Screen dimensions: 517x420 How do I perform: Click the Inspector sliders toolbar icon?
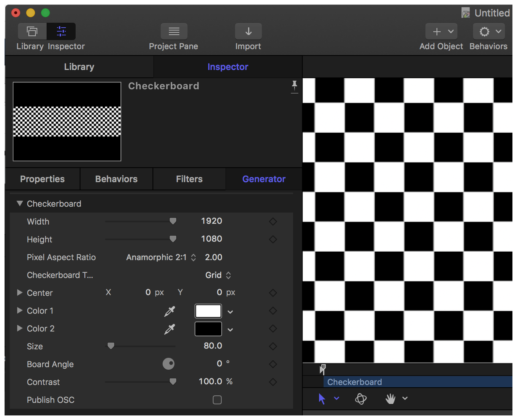coord(61,31)
